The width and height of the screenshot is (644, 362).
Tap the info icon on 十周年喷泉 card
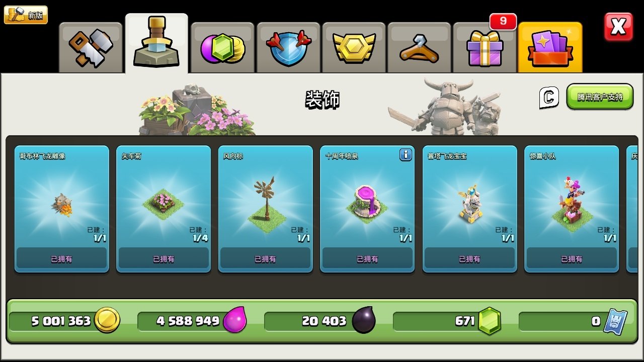pos(406,155)
